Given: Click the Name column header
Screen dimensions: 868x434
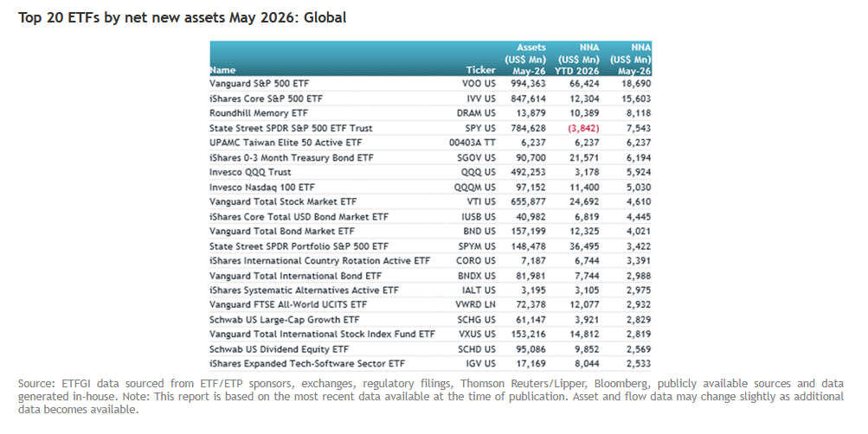Looking at the screenshot, I should [222, 70].
